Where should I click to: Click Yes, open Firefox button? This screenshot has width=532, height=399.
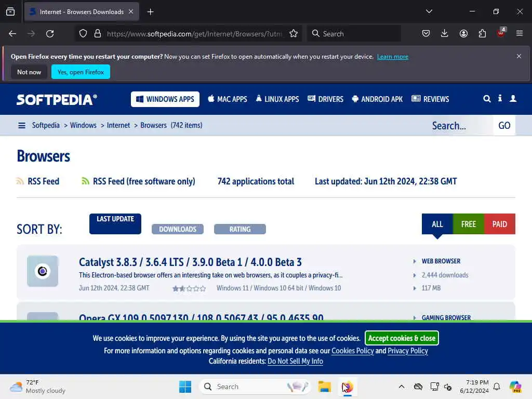tap(81, 72)
